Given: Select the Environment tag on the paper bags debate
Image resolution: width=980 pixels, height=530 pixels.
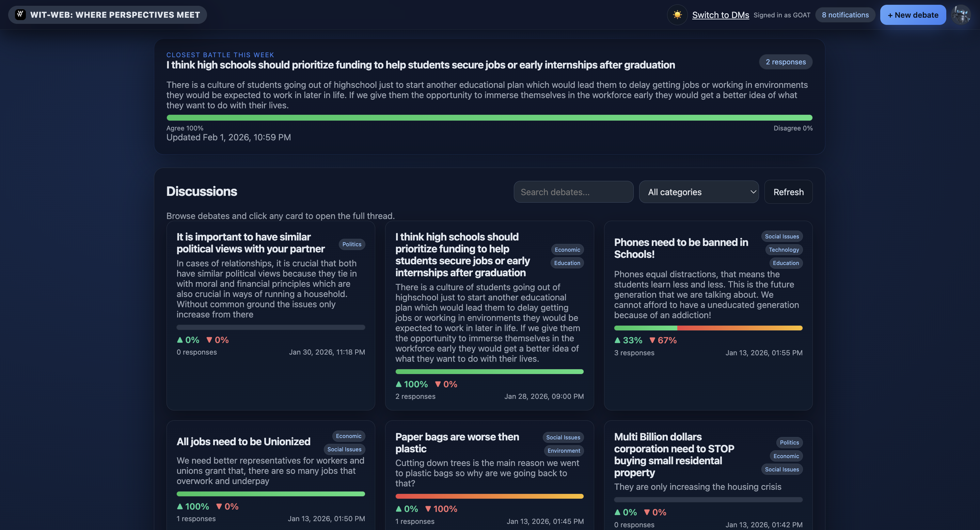Looking at the screenshot, I should 564,451.
